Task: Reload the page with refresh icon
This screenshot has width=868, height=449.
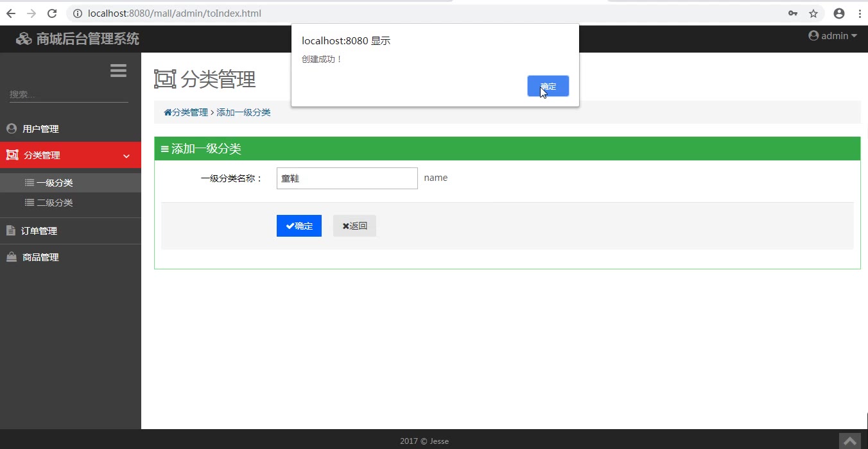Action: [53, 13]
